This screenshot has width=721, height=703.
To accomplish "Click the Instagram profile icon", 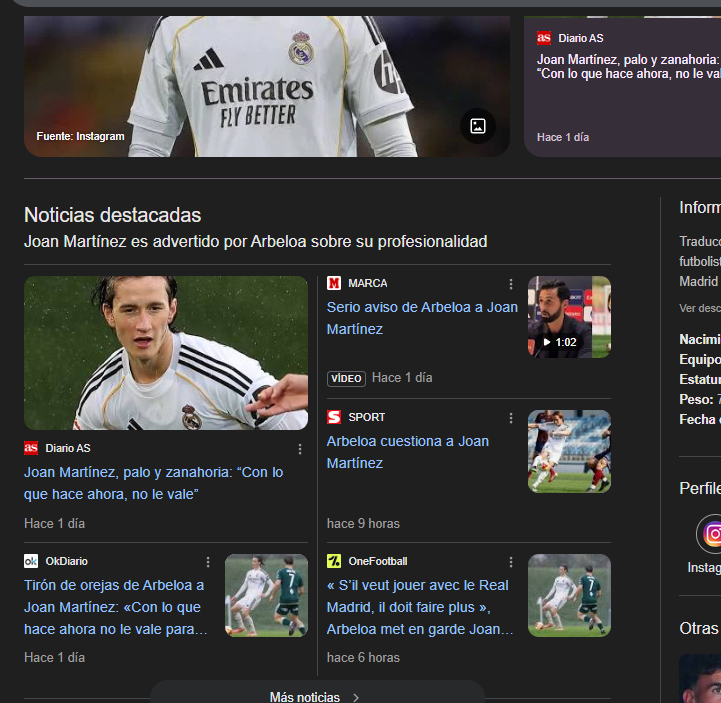I will [711, 534].
